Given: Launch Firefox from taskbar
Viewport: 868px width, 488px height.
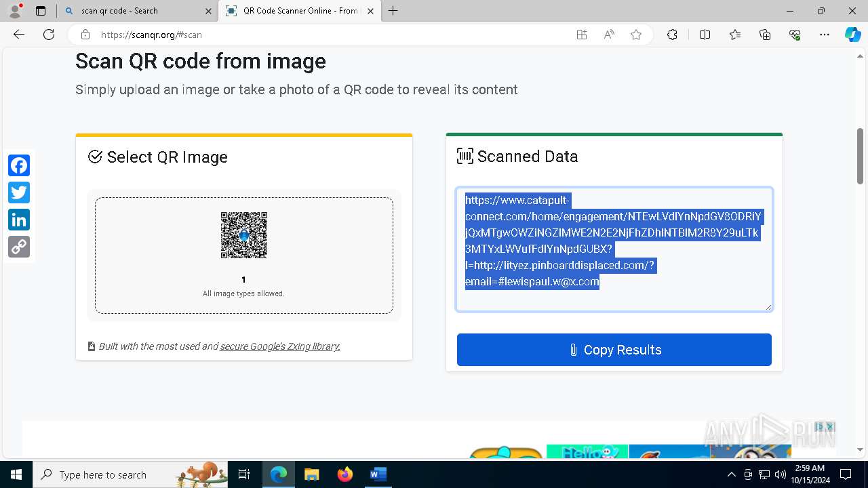Looking at the screenshot, I should pyautogui.click(x=345, y=474).
